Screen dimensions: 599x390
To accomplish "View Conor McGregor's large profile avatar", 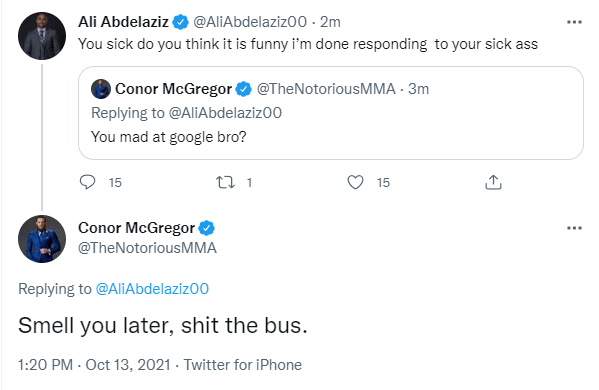I will pyautogui.click(x=42, y=239).
